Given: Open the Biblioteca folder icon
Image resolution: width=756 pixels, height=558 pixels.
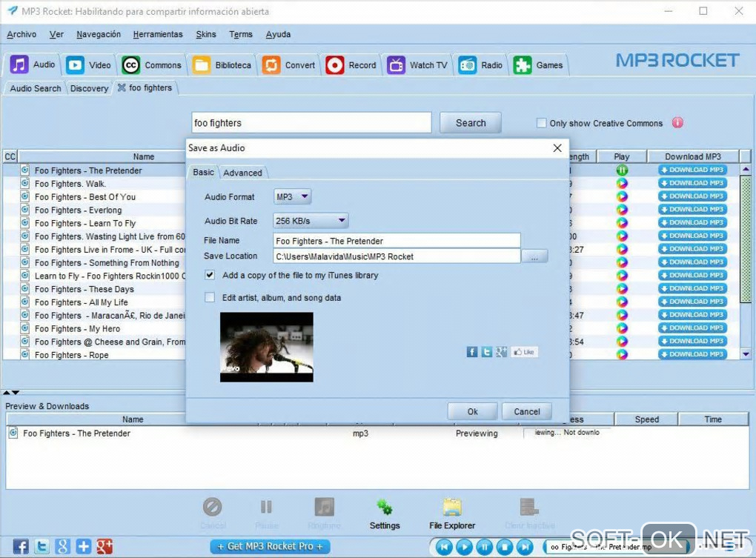Looking at the screenshot, I should pyautogui.click(x=201, y=65).
